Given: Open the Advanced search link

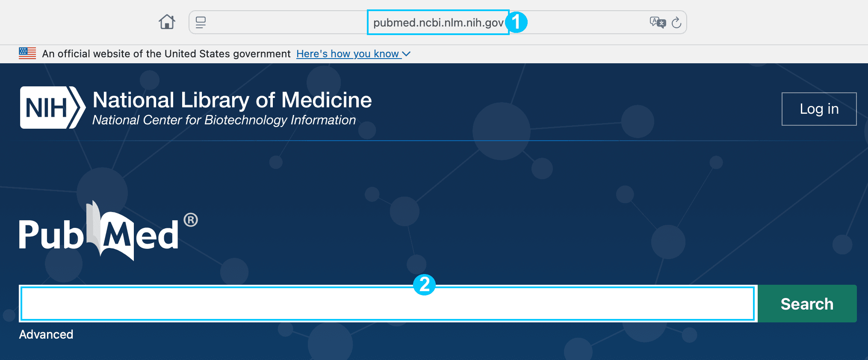Looking at the screenshot, I should pos(46,334).
